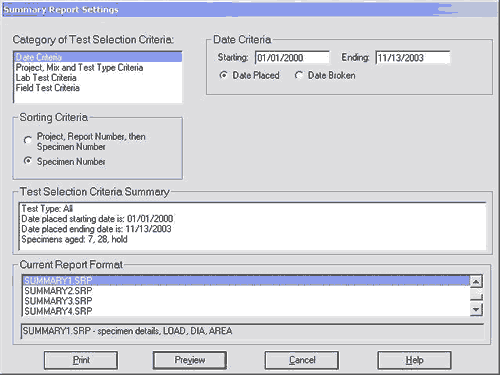Choose Project, Mix and Test Type Criteria
500x375 pixels.
[98, 67]
